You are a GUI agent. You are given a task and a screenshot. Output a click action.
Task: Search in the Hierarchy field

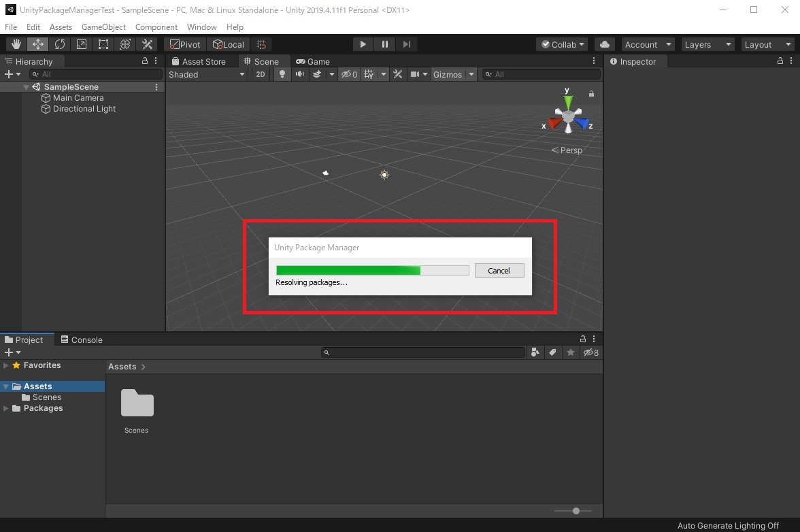click(95, 74)
